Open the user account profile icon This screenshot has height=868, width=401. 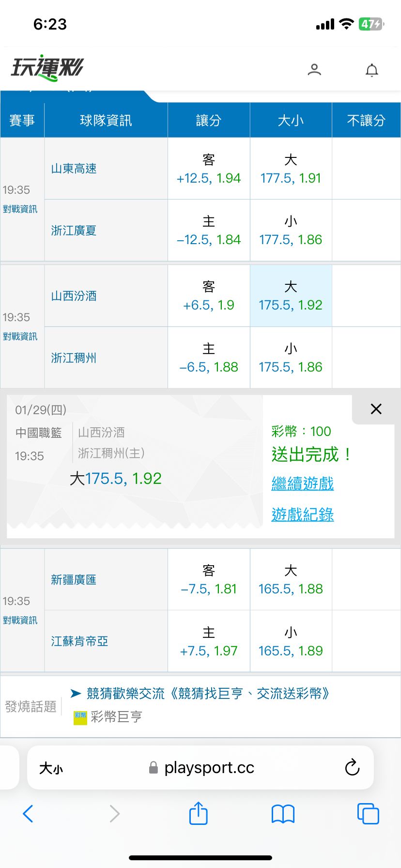(314, 70)
